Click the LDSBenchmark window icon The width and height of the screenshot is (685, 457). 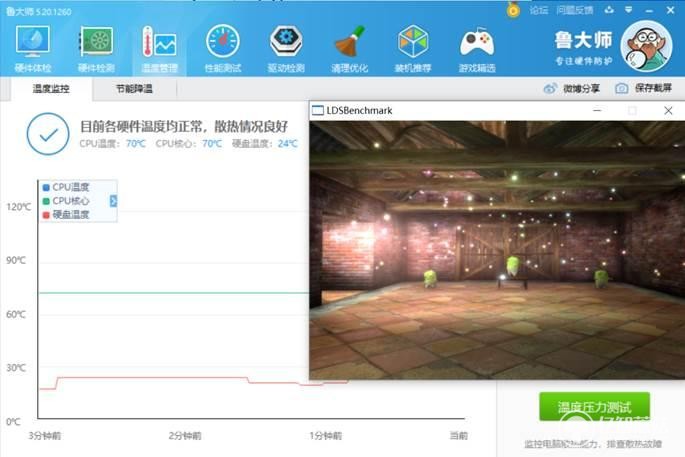pyautogui.click(x=317, y=111)
